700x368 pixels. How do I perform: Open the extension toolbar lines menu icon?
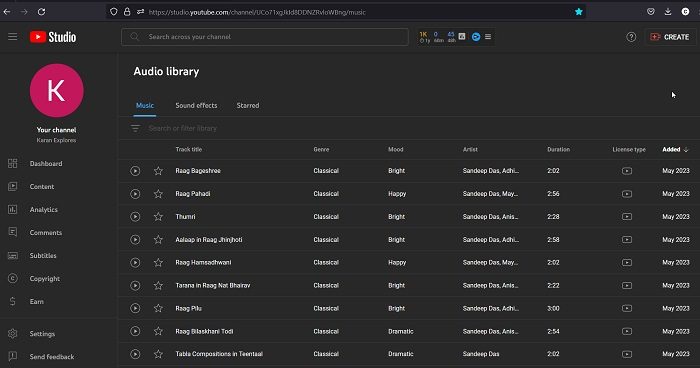pos(488,37)
